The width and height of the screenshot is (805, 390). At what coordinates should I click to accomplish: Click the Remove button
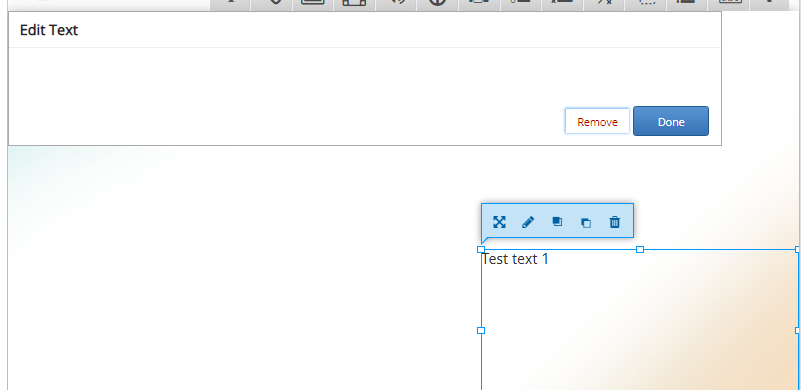point(597,122)
